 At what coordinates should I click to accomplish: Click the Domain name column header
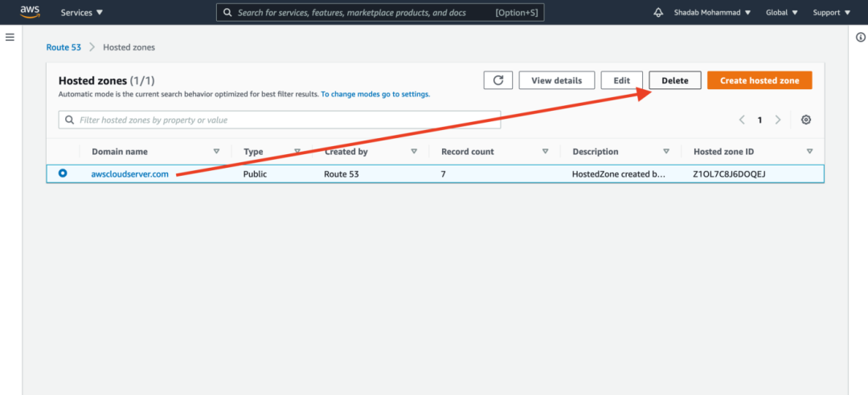(x=120, y=152)
